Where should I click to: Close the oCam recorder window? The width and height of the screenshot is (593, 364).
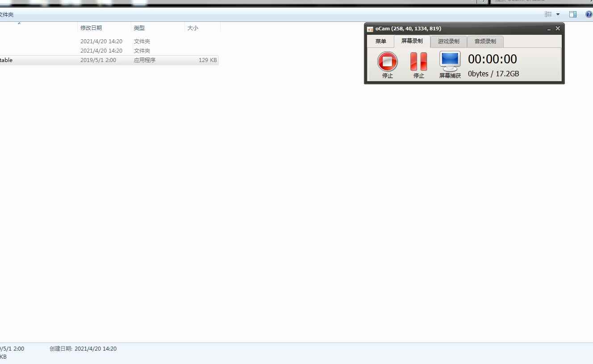pyautogui.click(x=558, y=29)
